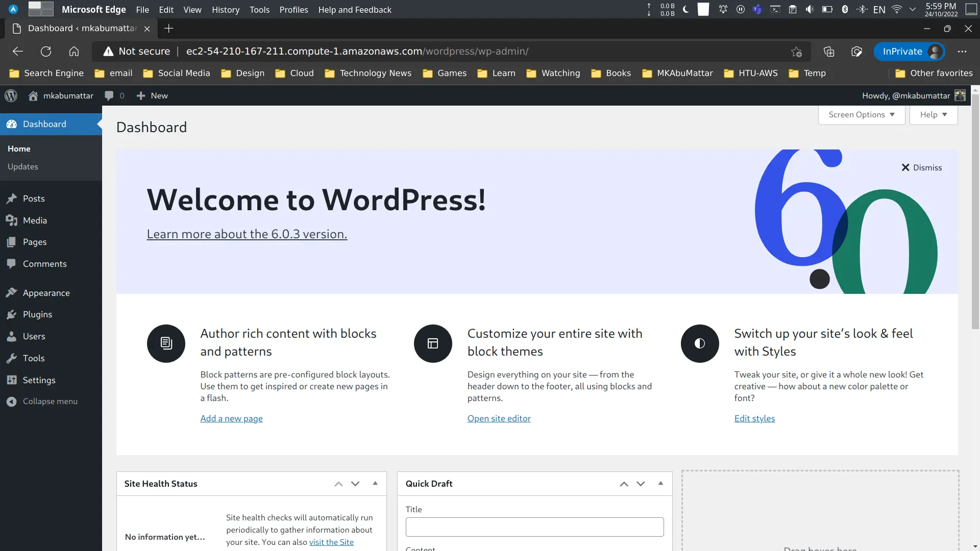Open the Posts section in sidebar
The width and height of the screenshot is (980, 551).
coord(34,198)
